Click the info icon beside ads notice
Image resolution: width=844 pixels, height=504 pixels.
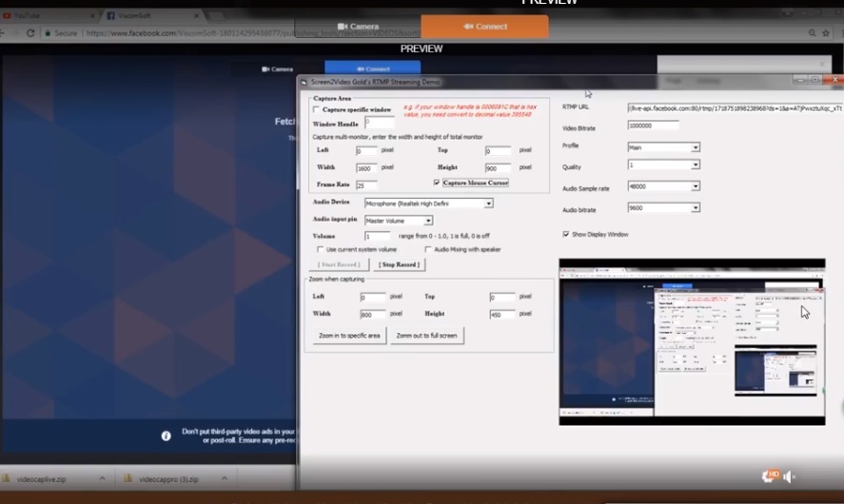166,435
